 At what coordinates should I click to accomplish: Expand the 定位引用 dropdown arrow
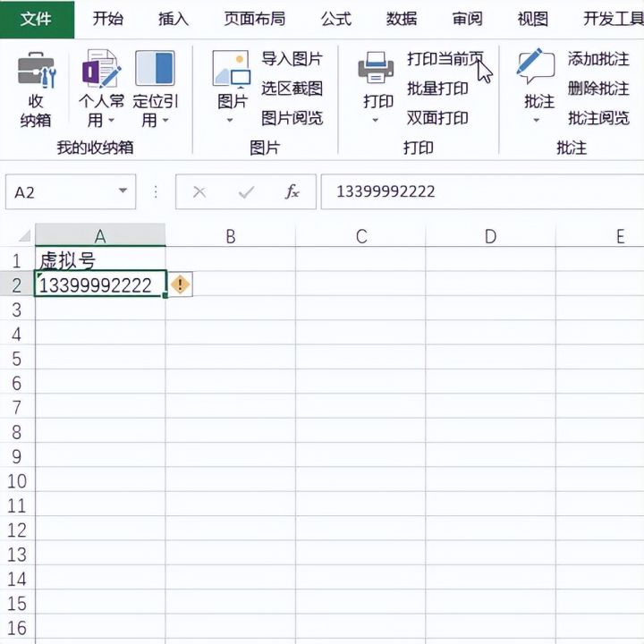coord(165,121)
